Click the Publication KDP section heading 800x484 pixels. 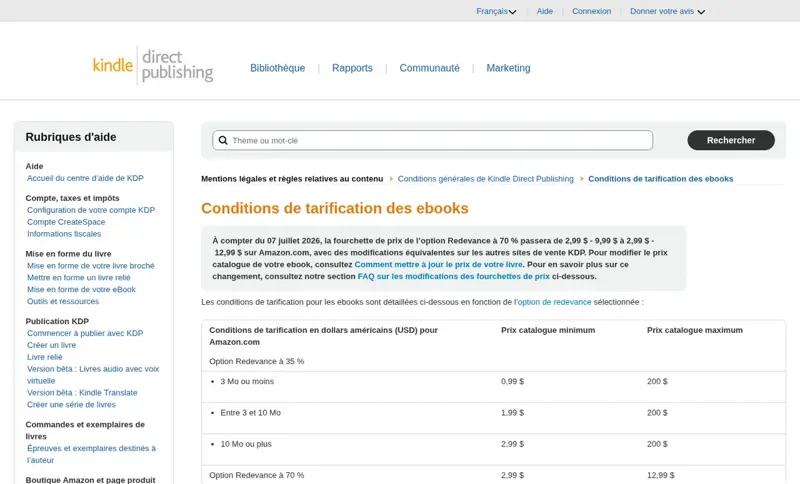tap(57, 321)
